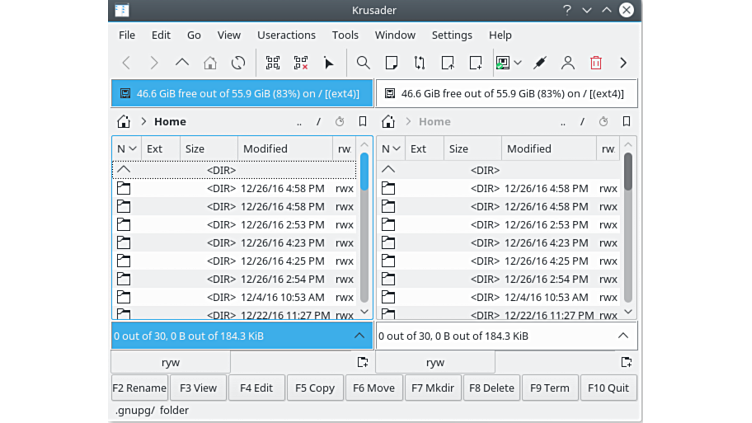This screenshot has width=752, height=423.
Task: Expand the right panel status bar popup arrow
Action: click(x=623, y=336)
